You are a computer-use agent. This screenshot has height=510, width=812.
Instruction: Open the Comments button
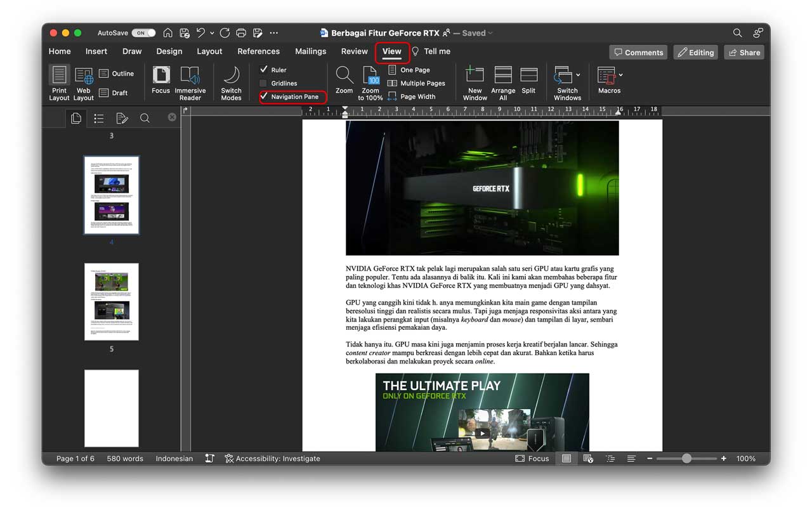638,53
